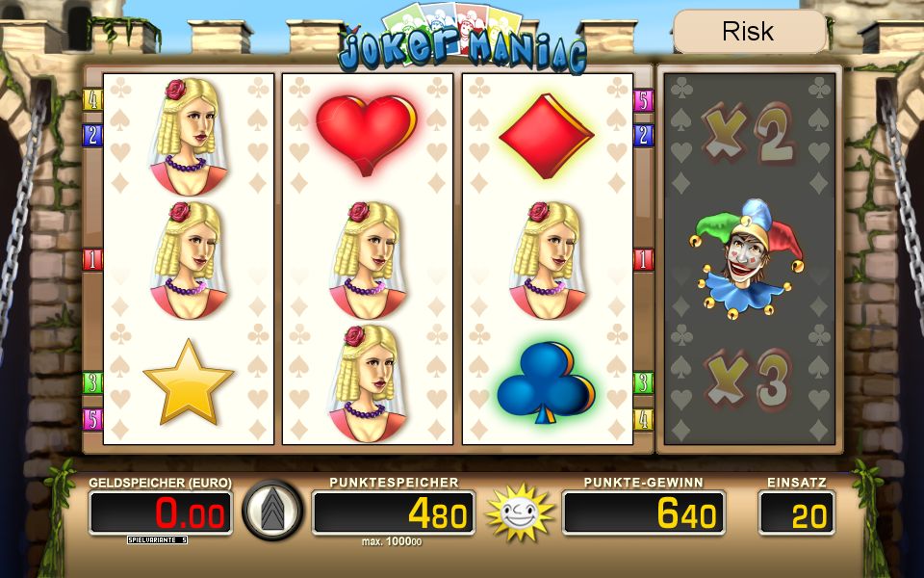Select the x2 multiplier symbol
924x578 pixels.
(x=749, y=135)
